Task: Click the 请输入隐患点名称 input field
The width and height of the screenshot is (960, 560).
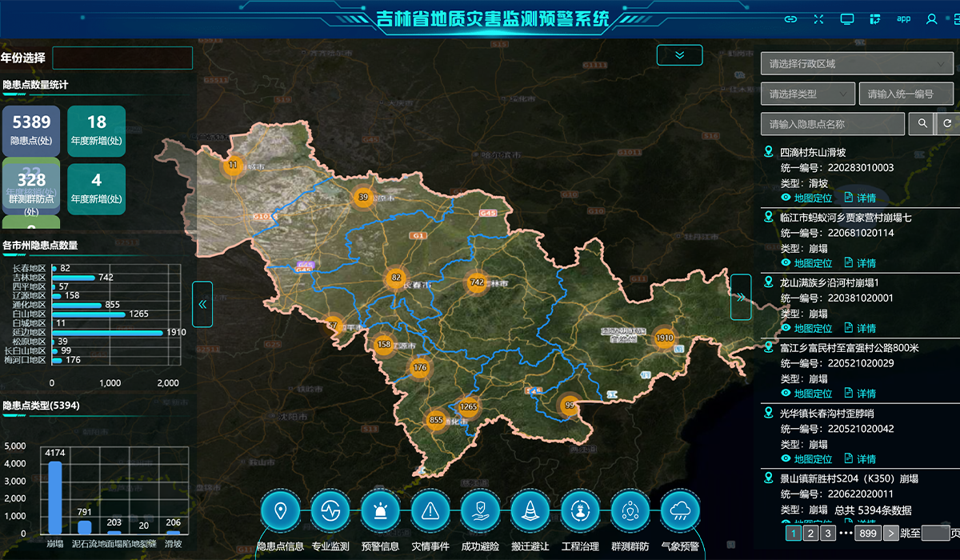Action: 832,124
